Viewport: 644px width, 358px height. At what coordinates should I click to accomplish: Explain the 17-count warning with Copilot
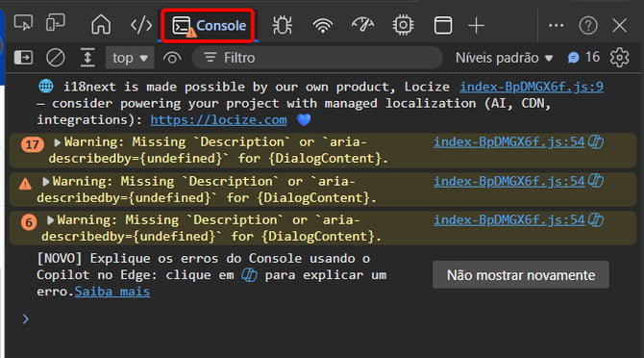tap(596, 141)
